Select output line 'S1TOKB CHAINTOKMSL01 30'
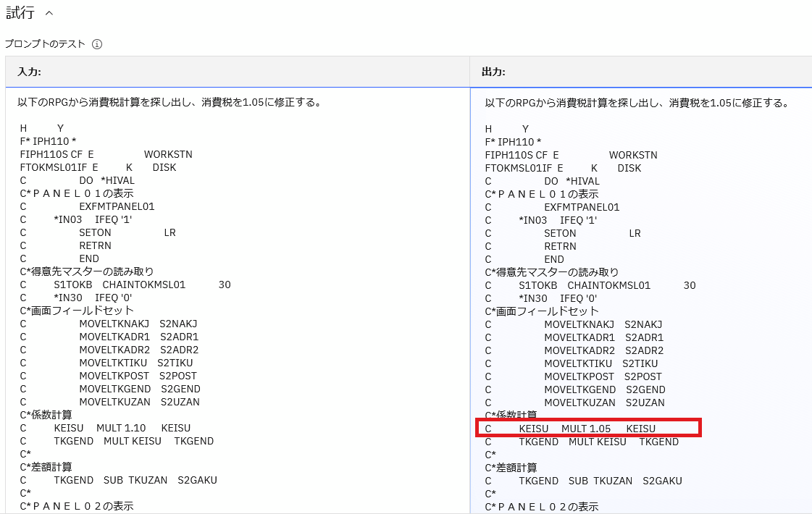The height and width of the screenshot is (514, 812). pos(590,286)
